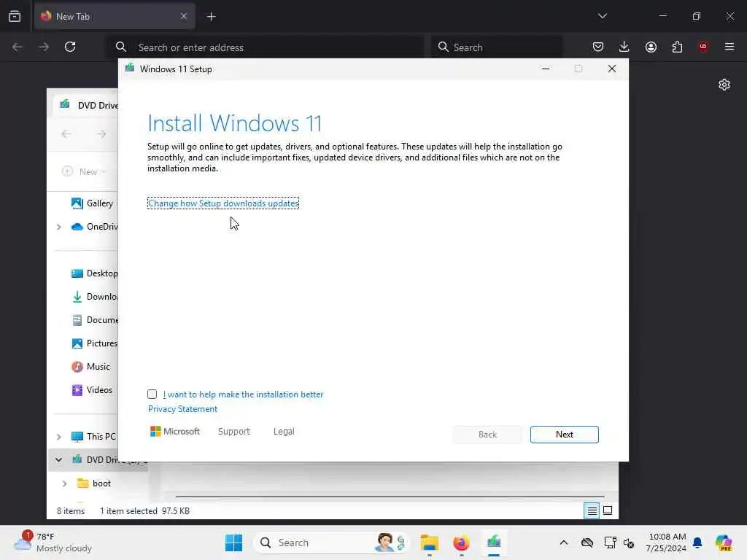The width and height of the screenshot is (747, 560).
Task: Click the uBlock Origin toolbar icon
Action: tap(703, 46)
